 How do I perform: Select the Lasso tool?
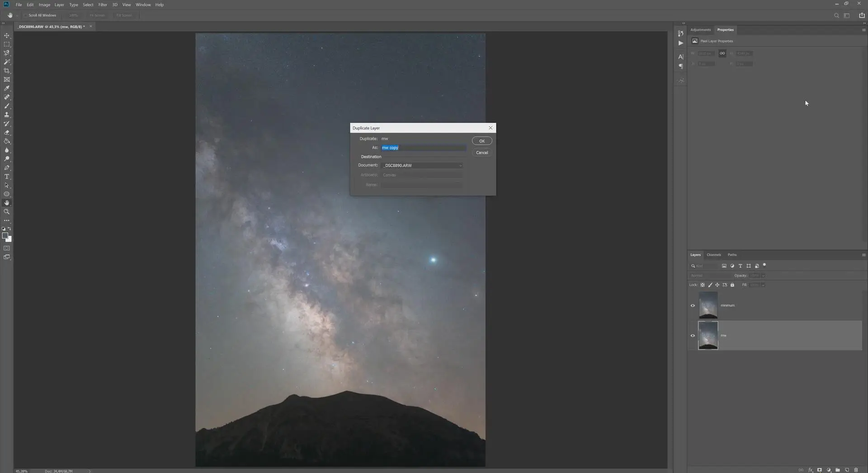pos(7,53)
